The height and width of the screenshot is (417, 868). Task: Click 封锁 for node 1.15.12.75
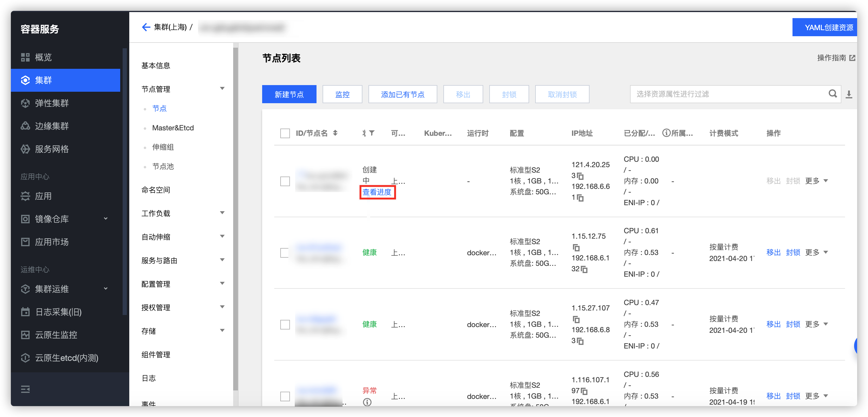pos(793,253)
